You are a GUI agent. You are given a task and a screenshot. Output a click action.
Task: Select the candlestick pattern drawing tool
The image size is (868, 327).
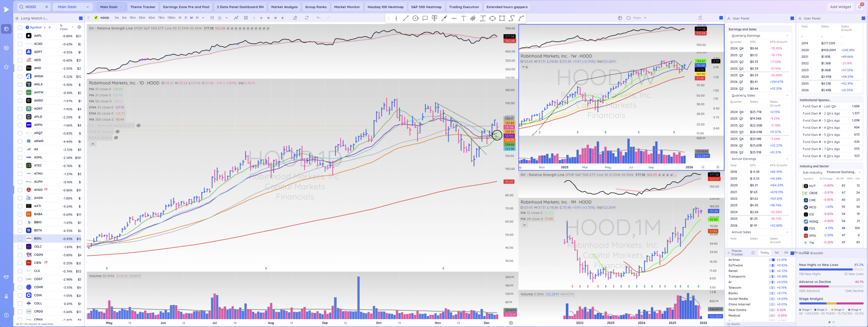tap(473, 18)
